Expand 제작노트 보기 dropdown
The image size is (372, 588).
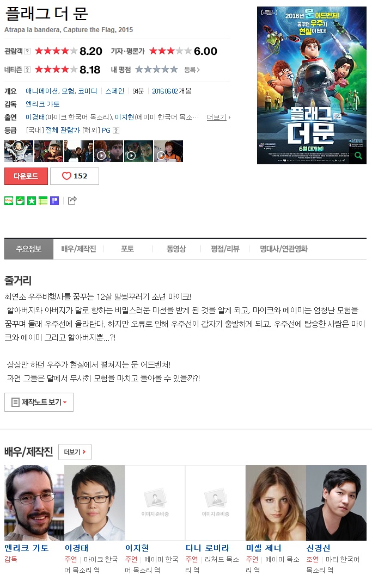[x=39, y=402]
